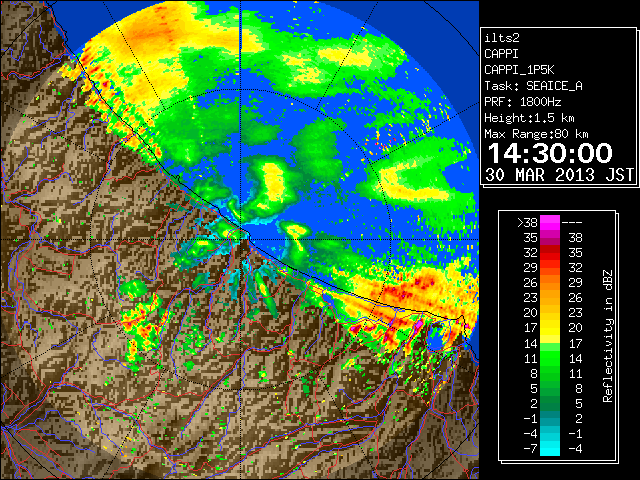Image resolution: width=640 pixels, height=480 pixels.
Task: Click the '>38' legend value label
Action: [x=527, y=222]
